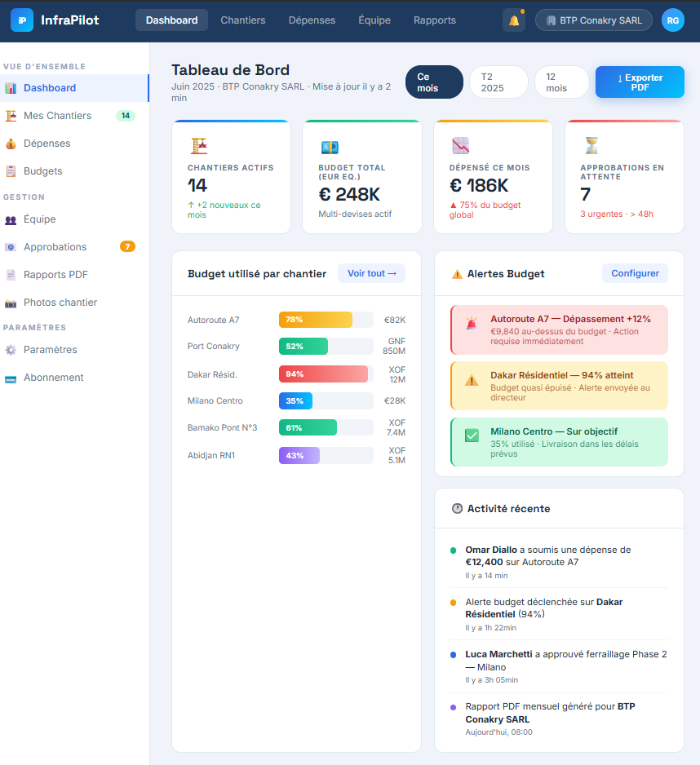700x765 pixels.
Task: Switch to the Dashboard top nav tab
Action: 172,20
